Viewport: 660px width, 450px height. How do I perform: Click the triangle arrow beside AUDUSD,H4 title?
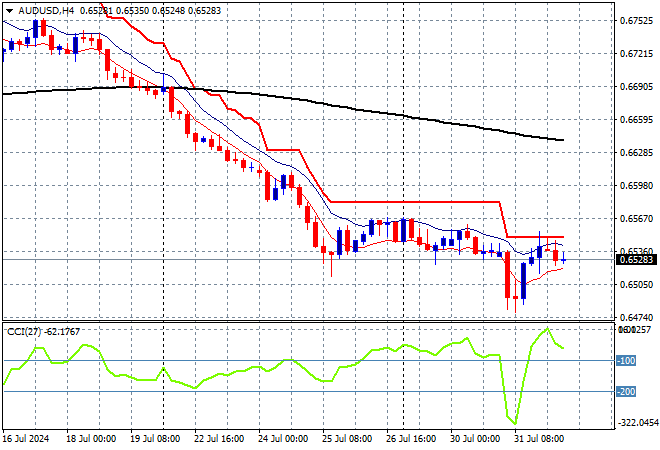(9, 11)
